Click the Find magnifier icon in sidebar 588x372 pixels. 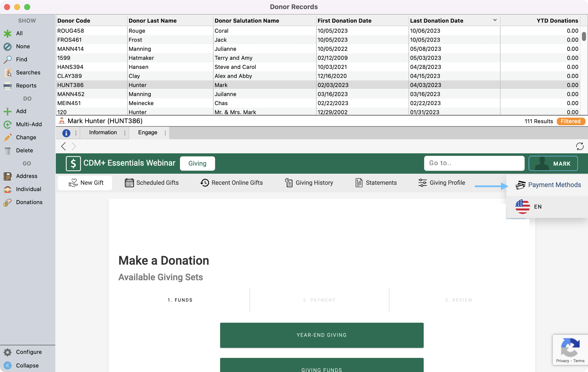7,59
